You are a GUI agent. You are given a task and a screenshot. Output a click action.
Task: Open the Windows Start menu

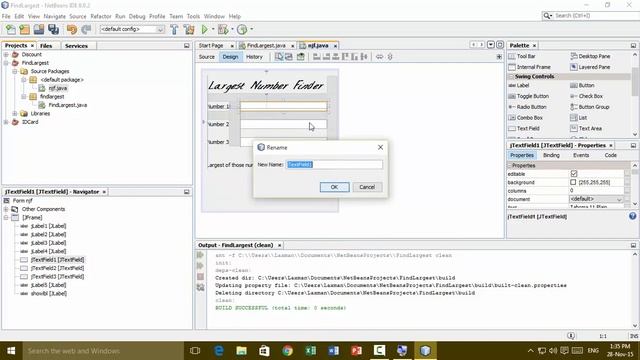pyautogui.click(x=11, y=351)
